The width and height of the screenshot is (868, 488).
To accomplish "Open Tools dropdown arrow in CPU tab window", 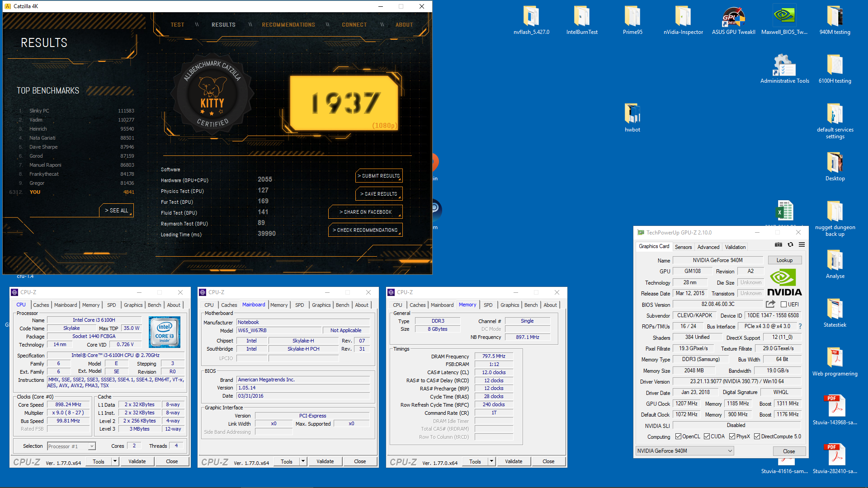I will [x=115, y=461].
